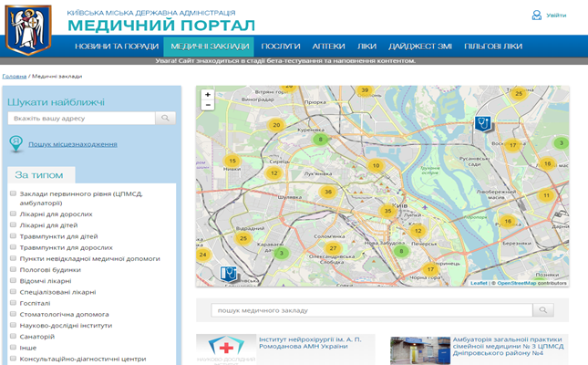Click the Kyiv coat of arms logo
Image resolution: width=588 pixels, height=365 pixels.
(x=28, y=30)
